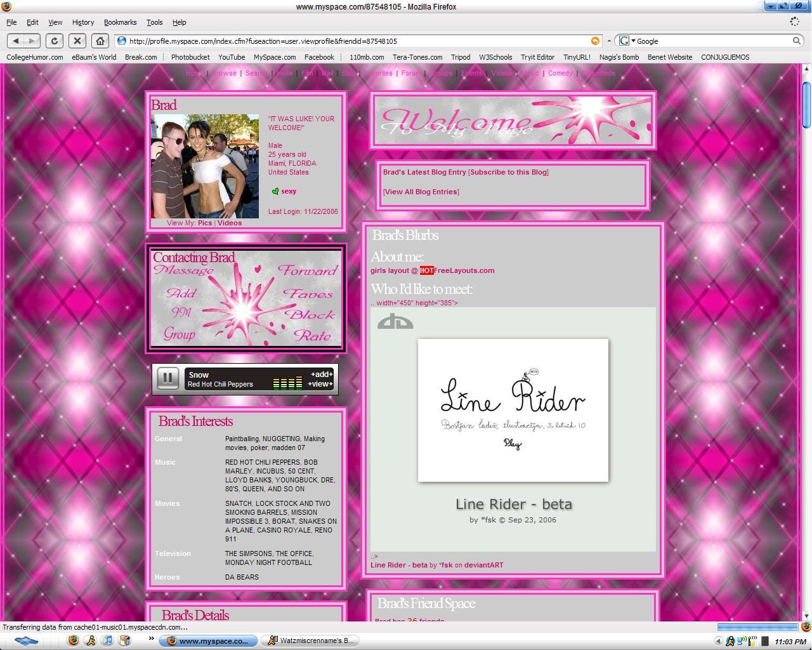Open the HOTFreeLayouts.com link
The image size is (812, 650).
click(x=457, y=270)
